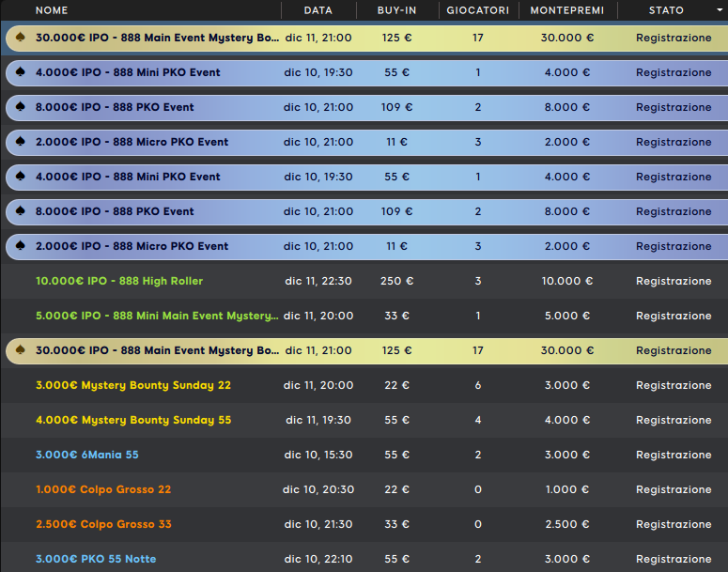Sort tournaments by BUY-IN column header
Viewport: 728px width, 572px height.
[x=397, y=10]
